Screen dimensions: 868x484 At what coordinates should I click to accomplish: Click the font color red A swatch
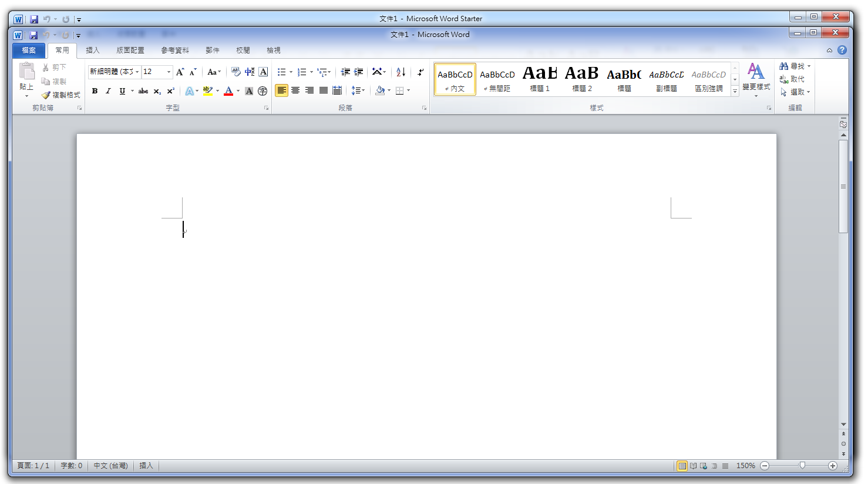[228, 91]
